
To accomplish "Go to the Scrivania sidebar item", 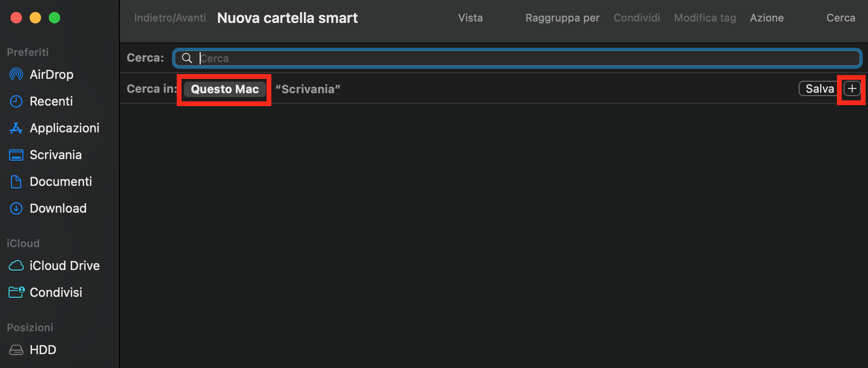I will [55, 154].
